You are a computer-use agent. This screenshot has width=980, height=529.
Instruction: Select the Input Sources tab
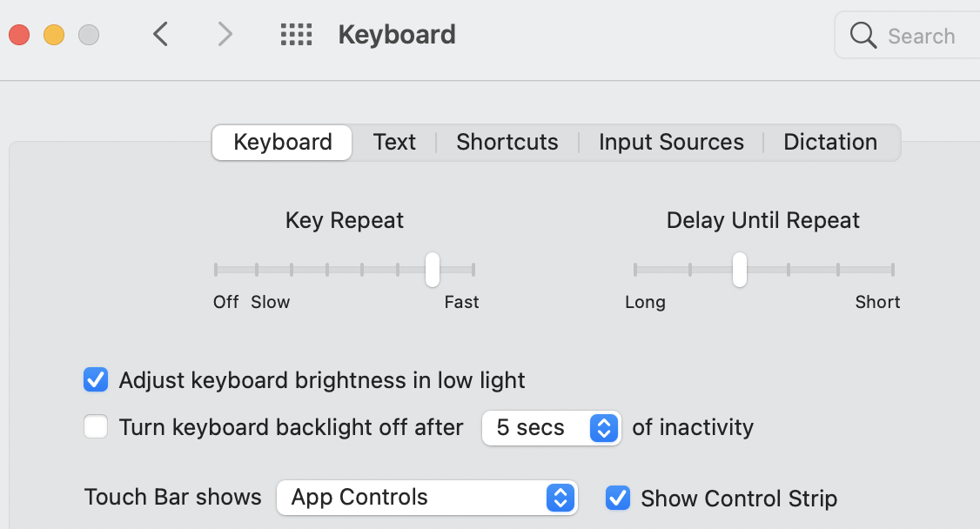pyautogui.click(x=671, y=143)
